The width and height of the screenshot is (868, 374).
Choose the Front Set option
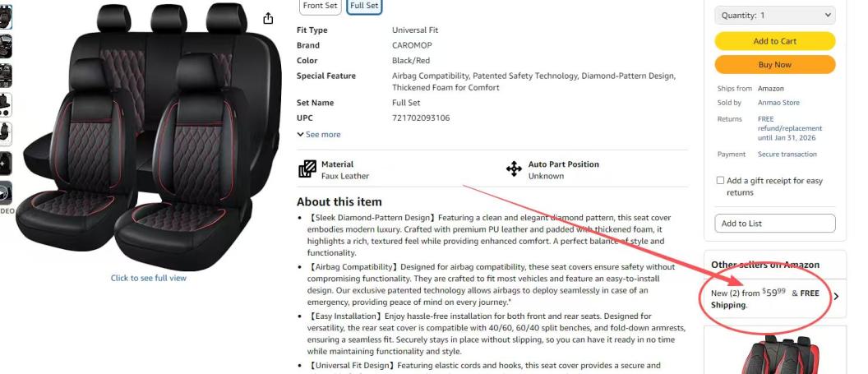coord(321,6)
